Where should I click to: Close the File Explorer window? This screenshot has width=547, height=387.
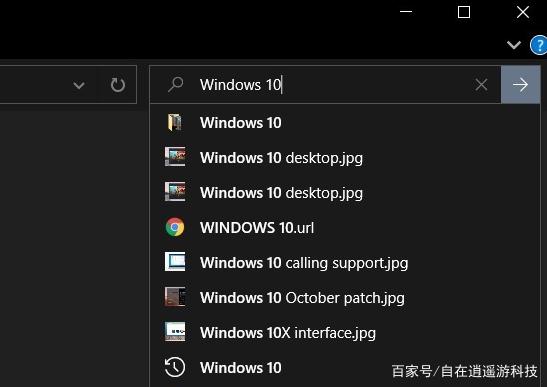pos(523,12)
